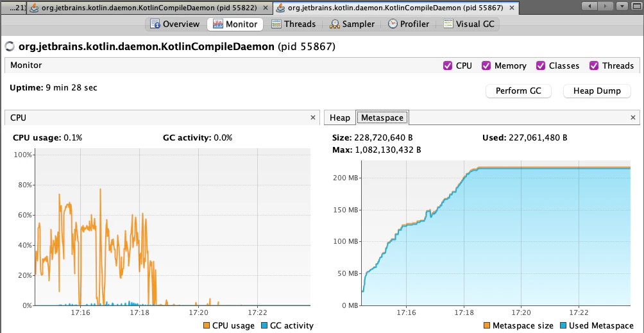Click the 17:16 tick on CPU chart axis

pos(81,312)
